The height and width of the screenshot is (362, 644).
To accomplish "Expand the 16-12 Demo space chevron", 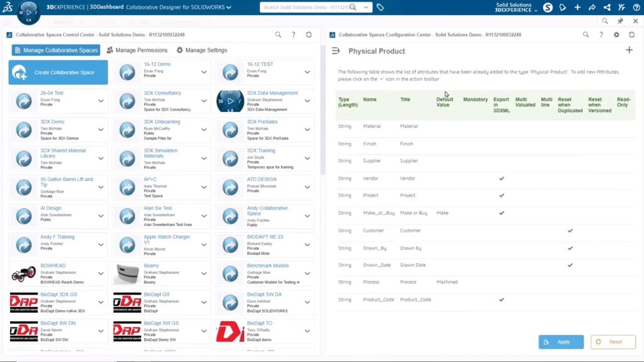I will pyautogui.click(x=204, y=72).
